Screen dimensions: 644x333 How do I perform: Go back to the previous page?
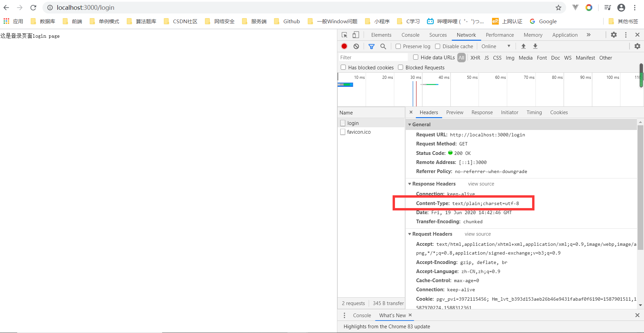[x=6, y=7]
